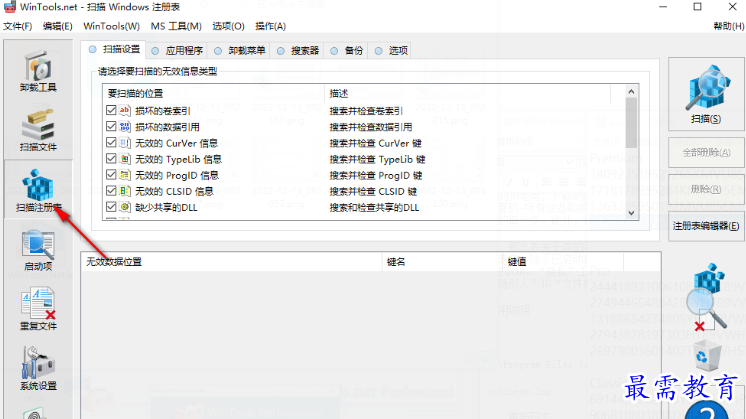Click the 损坏的卷索引 row icon
The width and height of the screenshot is (746, 419).
tap(125, 110)
